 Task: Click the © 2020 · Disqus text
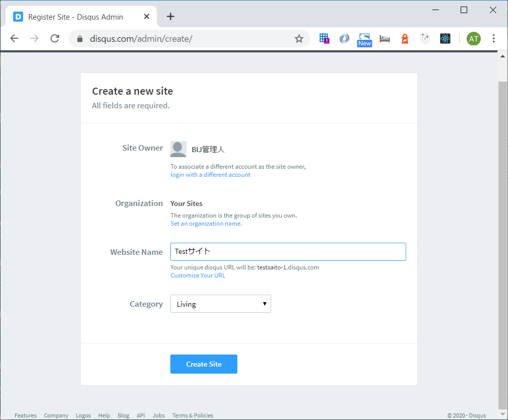467,415
